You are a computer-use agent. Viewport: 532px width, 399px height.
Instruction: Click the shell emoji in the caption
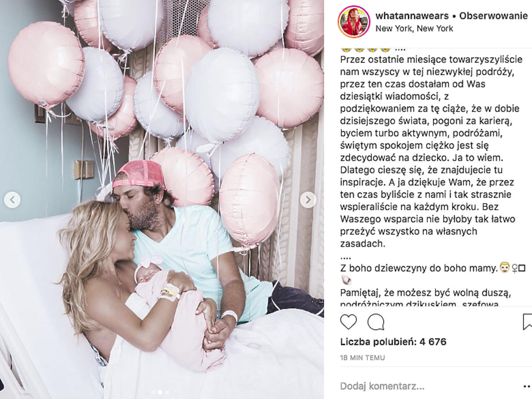[x=346, y=280]
